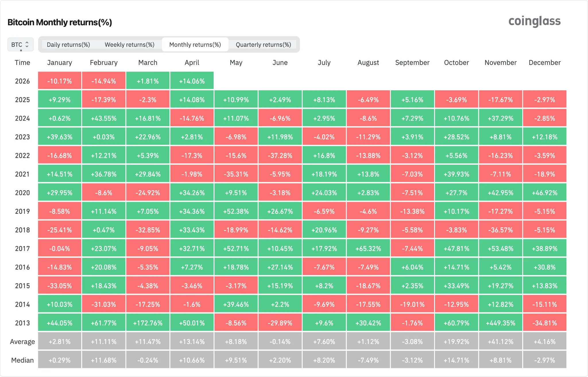The width and height of the screenshot is (588, 377).
Task: Select the April 2026 cell showing +14.06%
Action: pos(192,81)
